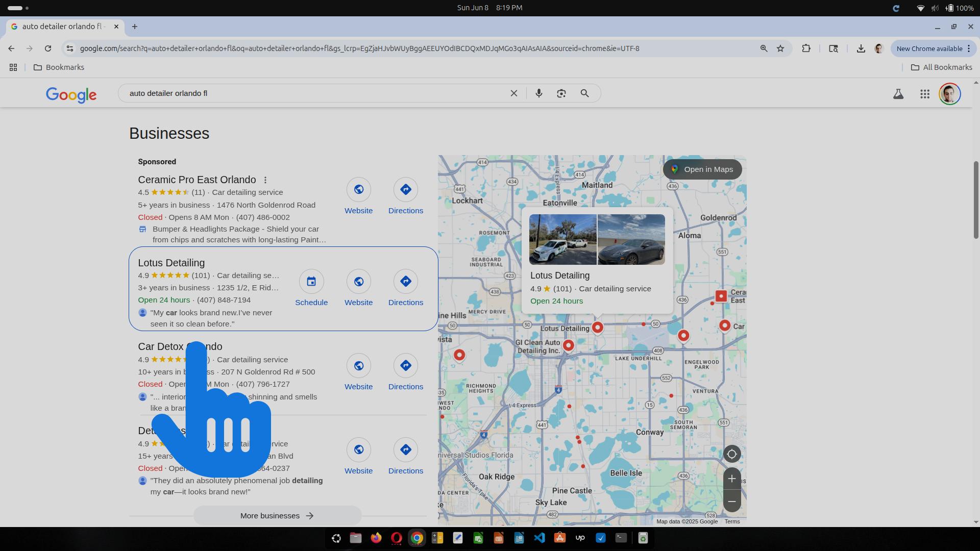Open Website for Ceramic Pro East Orlando
980x551 pixels.
click(x=358, y=196)
